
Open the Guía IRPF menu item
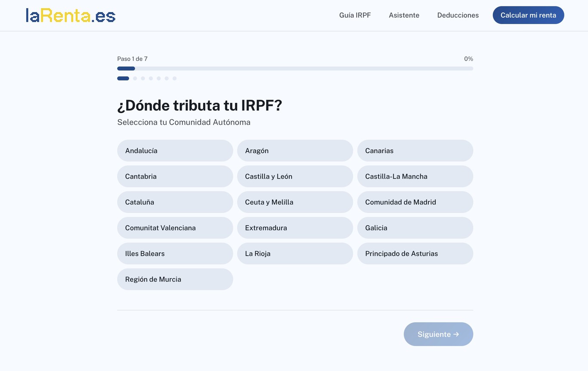click(x=355, y=15)
